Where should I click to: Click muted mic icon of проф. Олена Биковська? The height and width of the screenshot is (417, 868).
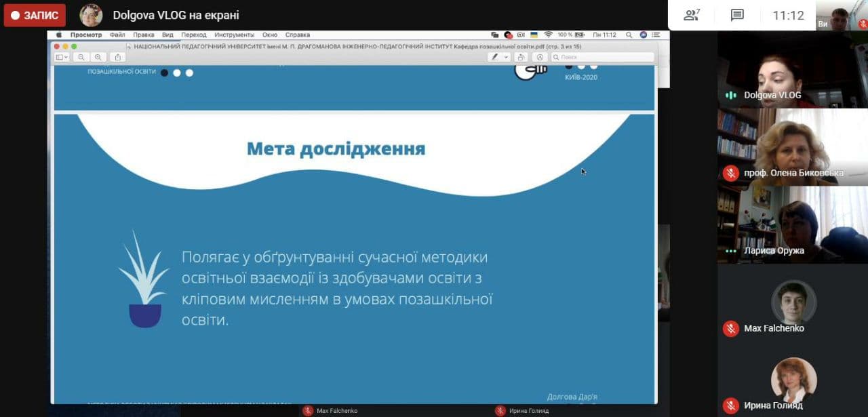pos(730,173)
